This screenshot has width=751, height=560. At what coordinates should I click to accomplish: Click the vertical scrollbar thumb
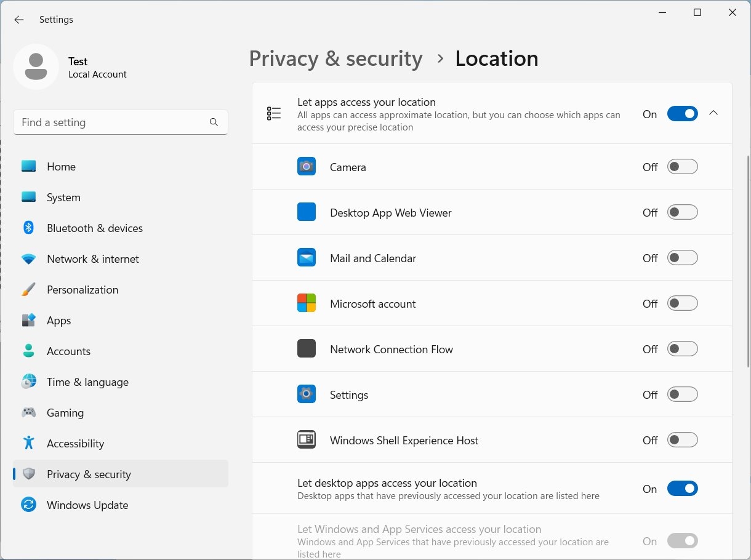(747, 262)
